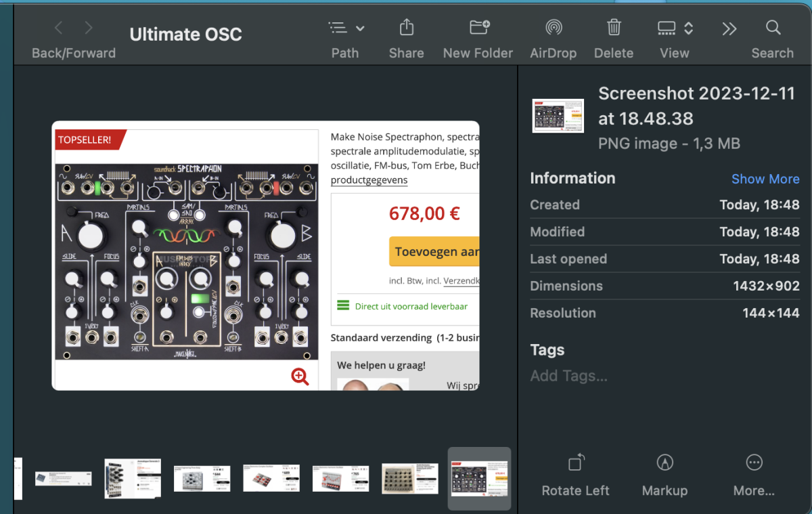Click the Created row value
The image size is (812, 514).
click(759, 205)
